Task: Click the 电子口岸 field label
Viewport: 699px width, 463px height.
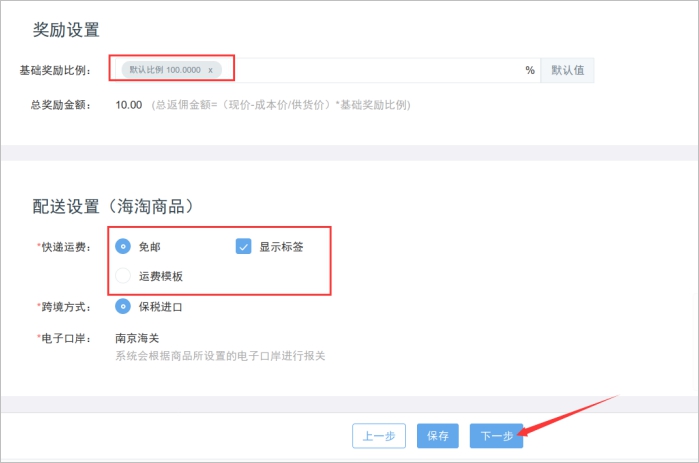Action: (64, 338)
